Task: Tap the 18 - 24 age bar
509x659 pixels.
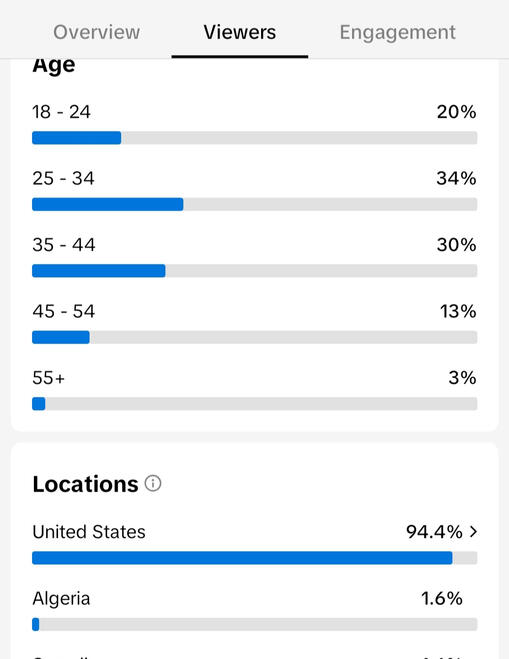Action: click(x=255, y=138)
